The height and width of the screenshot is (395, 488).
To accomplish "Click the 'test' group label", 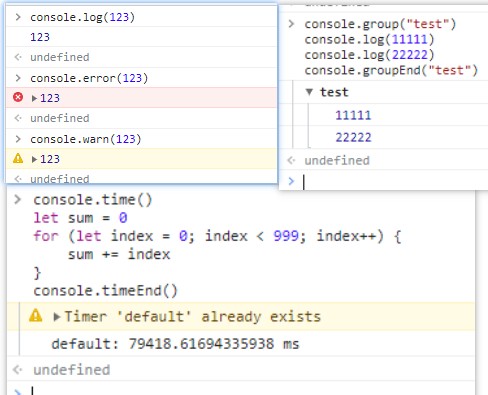I will pos(334,92).
